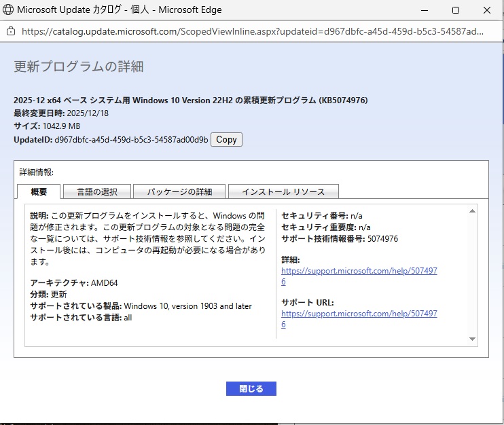Click the サポートされている言語 all text
504x425 pixels.
pos(81,317)
